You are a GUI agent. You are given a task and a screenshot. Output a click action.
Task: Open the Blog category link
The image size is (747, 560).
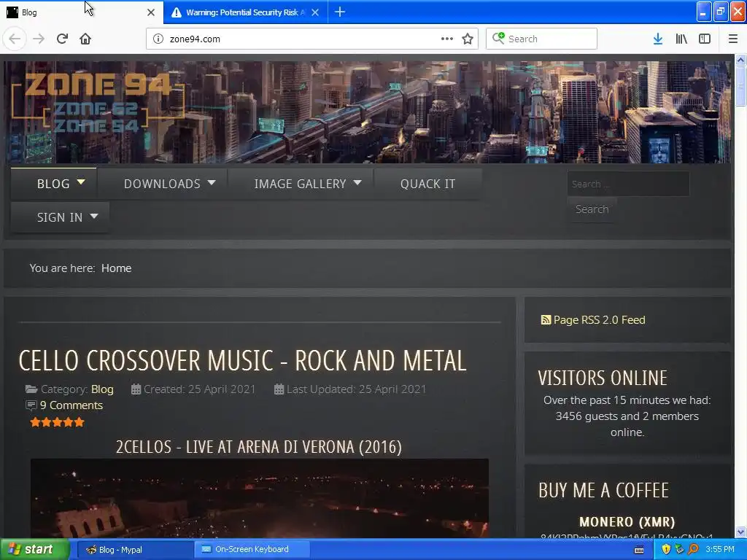tap(102, 389)
